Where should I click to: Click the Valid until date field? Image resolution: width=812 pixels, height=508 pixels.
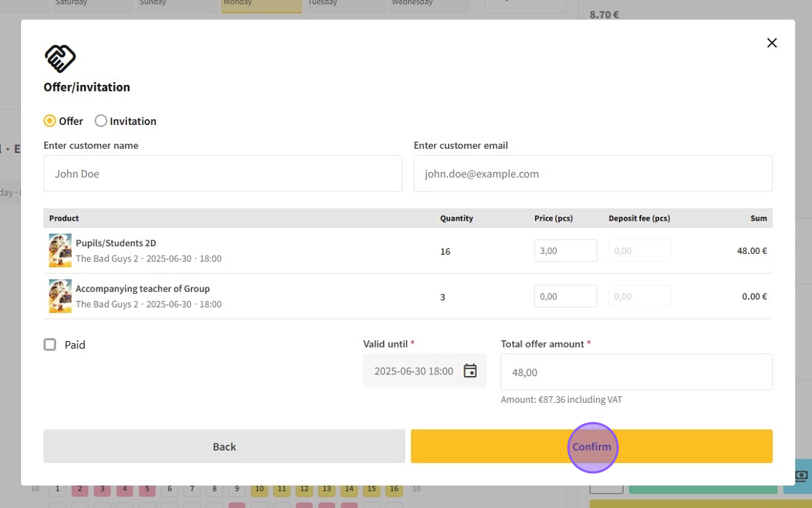[414, 371]
